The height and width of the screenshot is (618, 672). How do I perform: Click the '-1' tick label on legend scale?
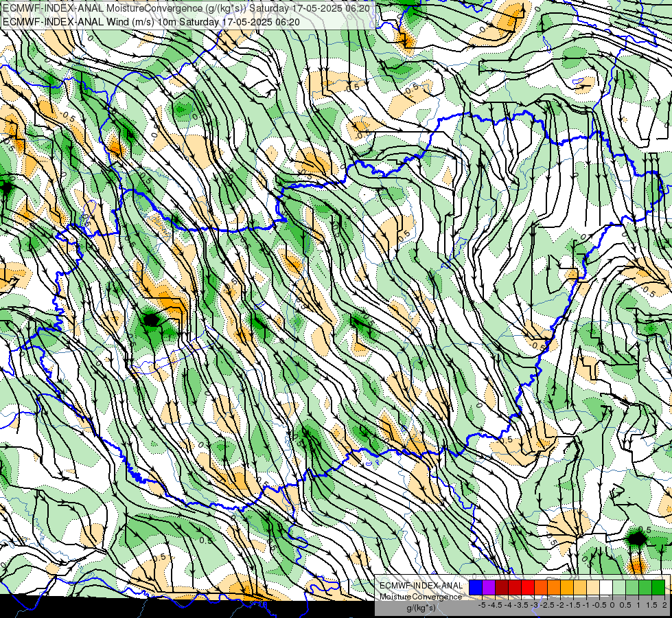586,605
